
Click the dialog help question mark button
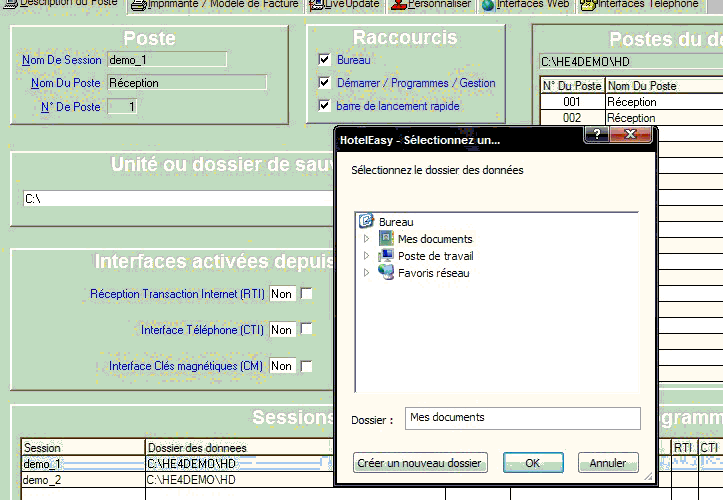(x=597, y=134)
